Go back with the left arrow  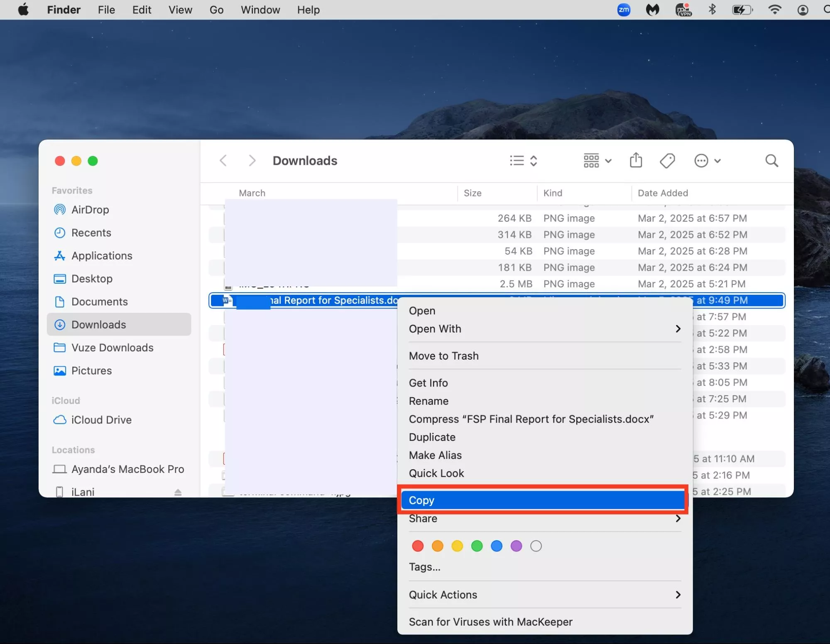click(x=223, y=161)
